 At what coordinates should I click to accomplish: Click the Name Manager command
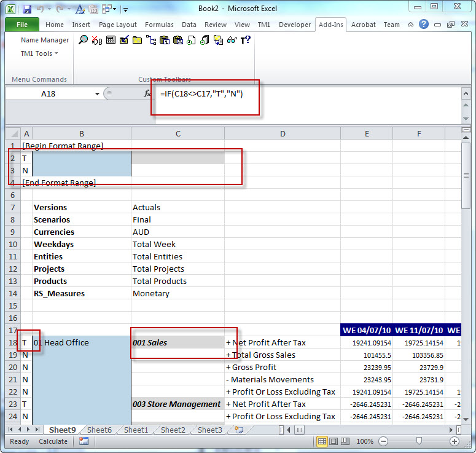[x=45, y=40]
